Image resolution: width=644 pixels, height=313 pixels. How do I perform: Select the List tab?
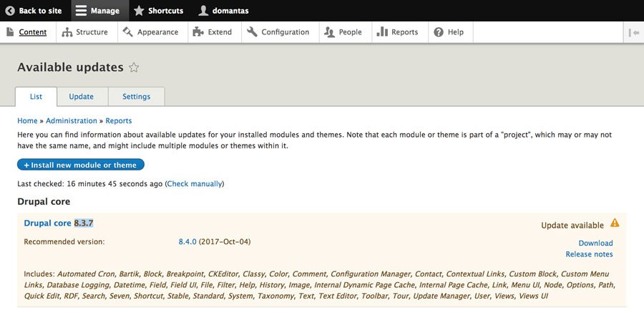coord(36,97)
